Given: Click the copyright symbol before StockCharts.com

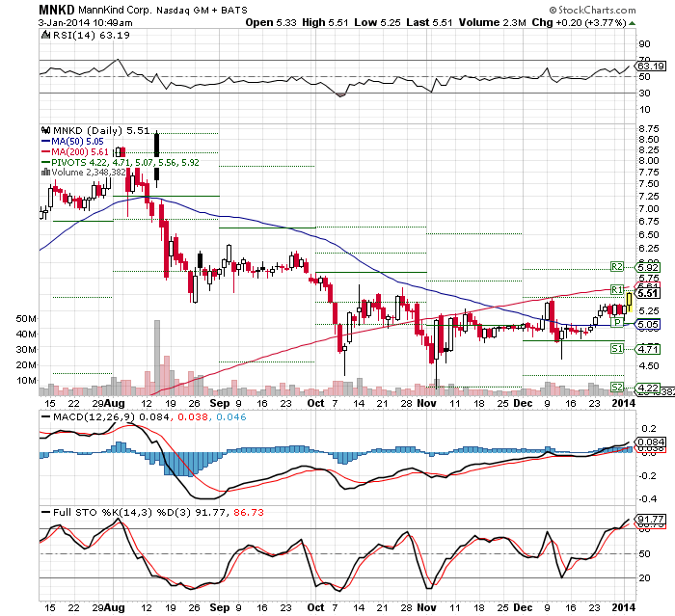Looking at the screenshot, I should tap(553, 10).
